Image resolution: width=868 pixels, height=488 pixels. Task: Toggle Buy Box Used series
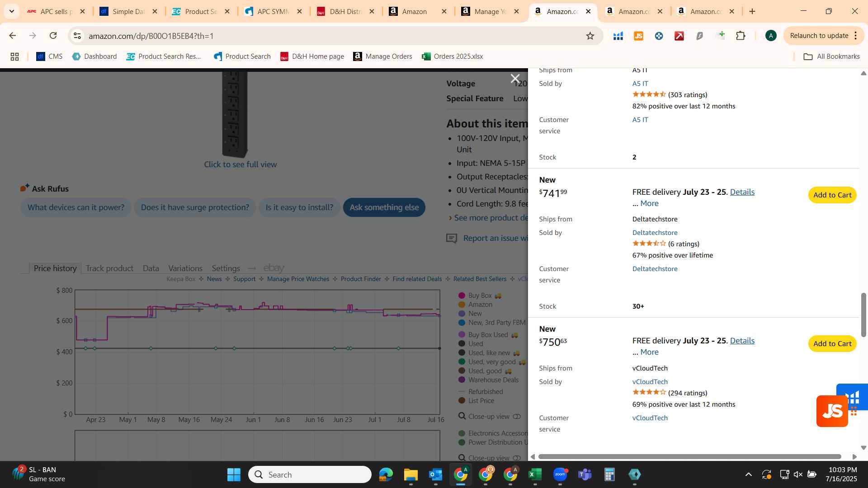(488, 335)
